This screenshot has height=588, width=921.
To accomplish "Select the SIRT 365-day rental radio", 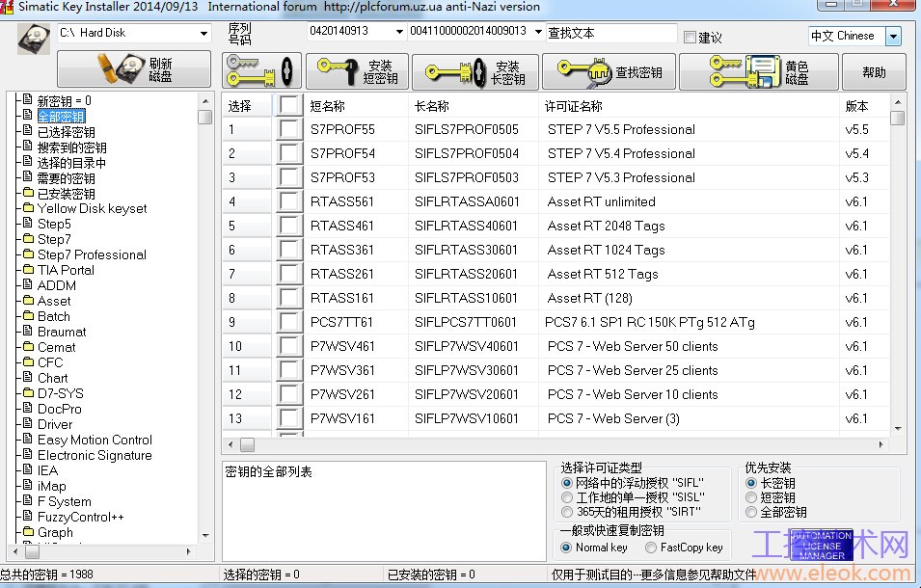I will 567,512.
